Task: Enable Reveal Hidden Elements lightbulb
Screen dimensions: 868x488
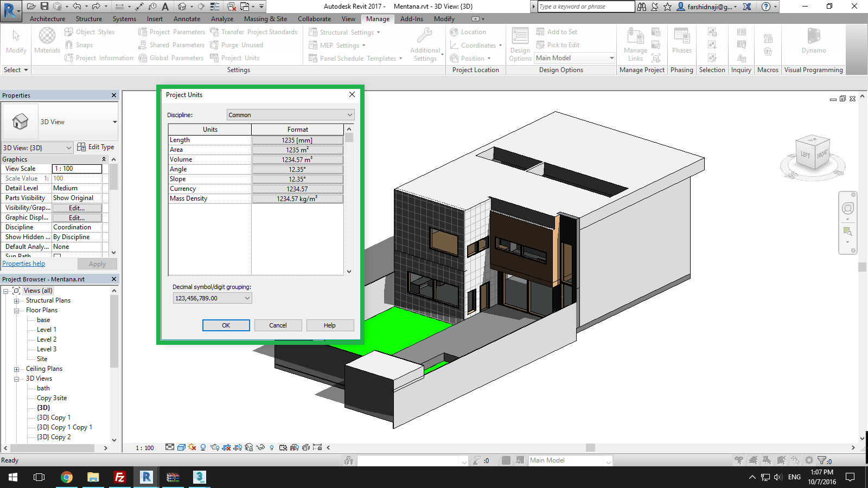Action: 272,448
